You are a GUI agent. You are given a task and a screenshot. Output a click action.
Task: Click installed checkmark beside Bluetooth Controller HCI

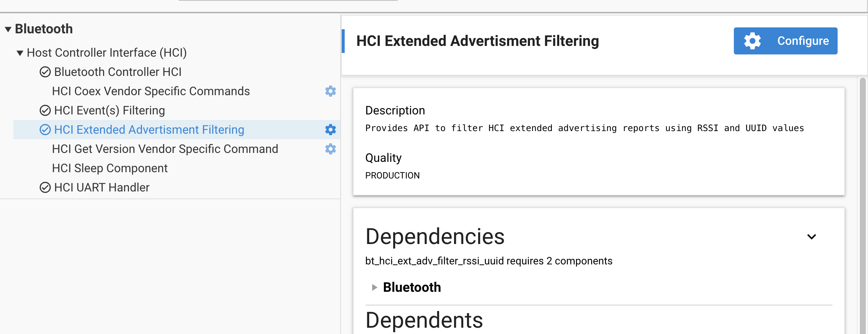(x=45, y=72)
